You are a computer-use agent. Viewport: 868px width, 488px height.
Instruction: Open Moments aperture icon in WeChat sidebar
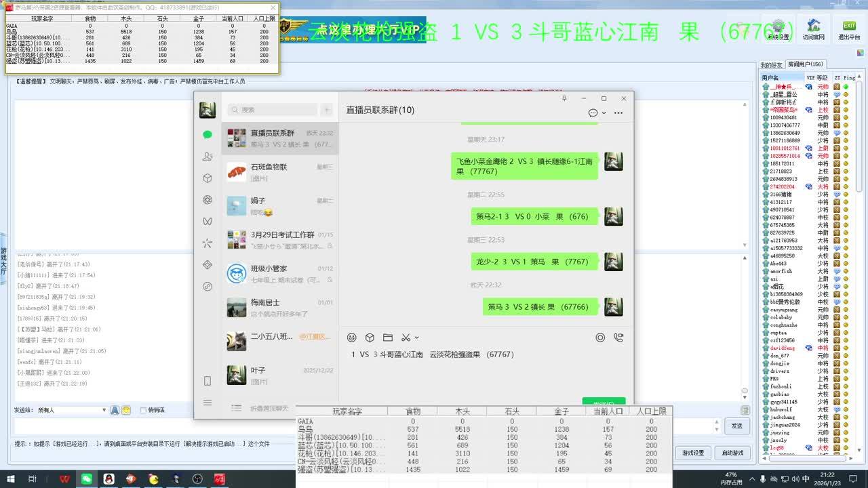[208, 200]
